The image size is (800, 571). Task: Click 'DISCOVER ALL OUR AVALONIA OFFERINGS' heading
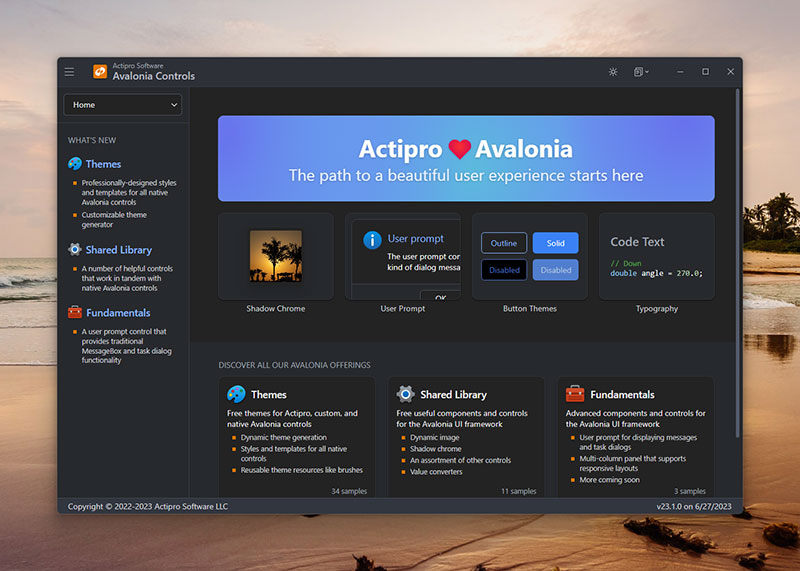[x=294, y=365]
